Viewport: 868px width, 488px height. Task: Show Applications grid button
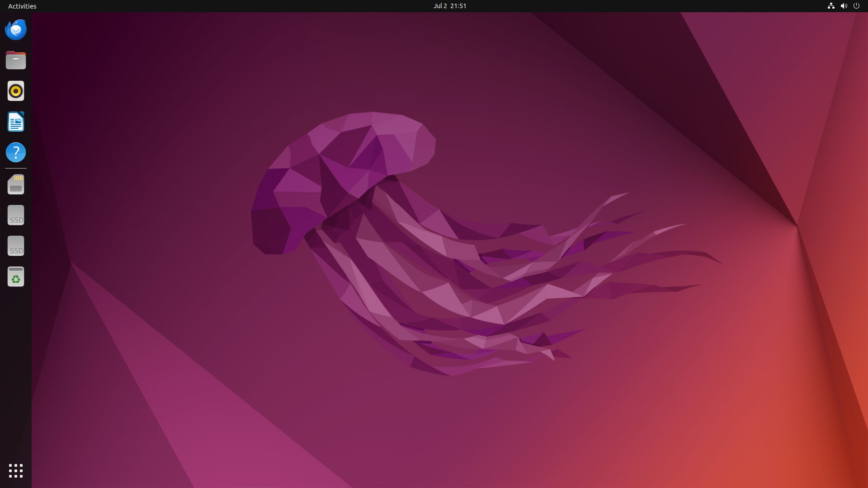pos(16,471)
